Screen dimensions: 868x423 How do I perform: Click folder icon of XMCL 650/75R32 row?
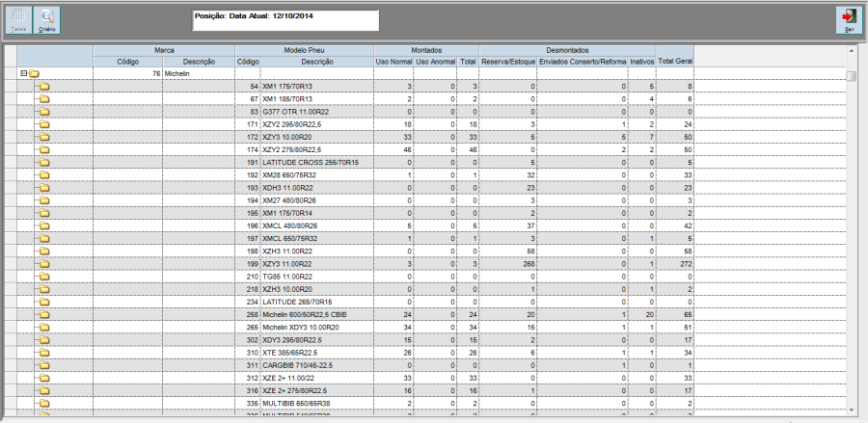(44, 238)
